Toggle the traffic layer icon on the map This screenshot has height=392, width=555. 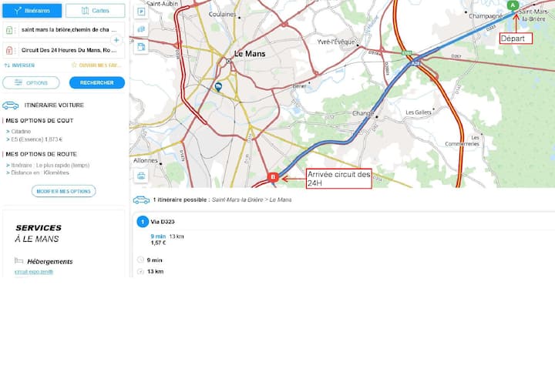[x=141, y=29]
